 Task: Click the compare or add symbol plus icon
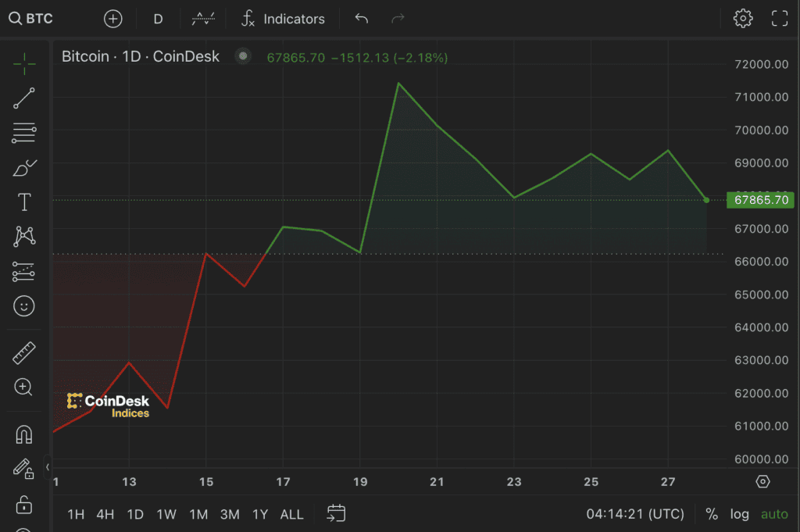coord(112,19)
